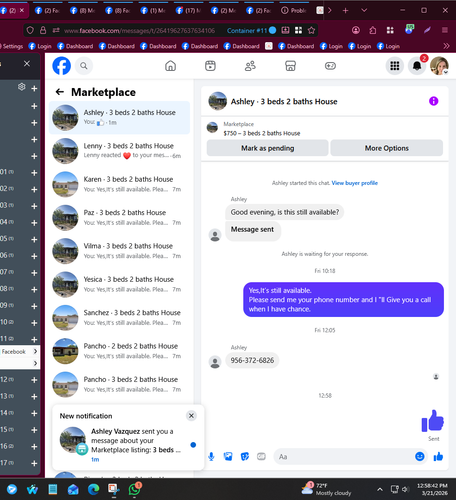Click the phone number message 956-372-6826
The height and width of the screenshot is (500, 456).
(252, 360)
